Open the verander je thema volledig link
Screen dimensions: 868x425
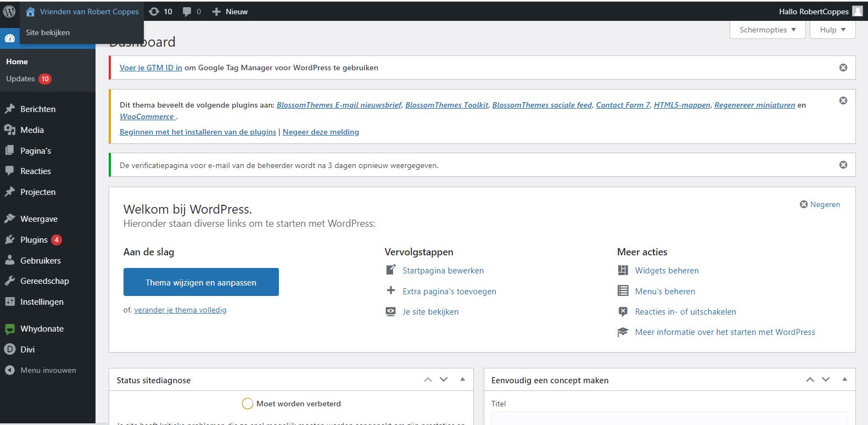coord(180,310)
